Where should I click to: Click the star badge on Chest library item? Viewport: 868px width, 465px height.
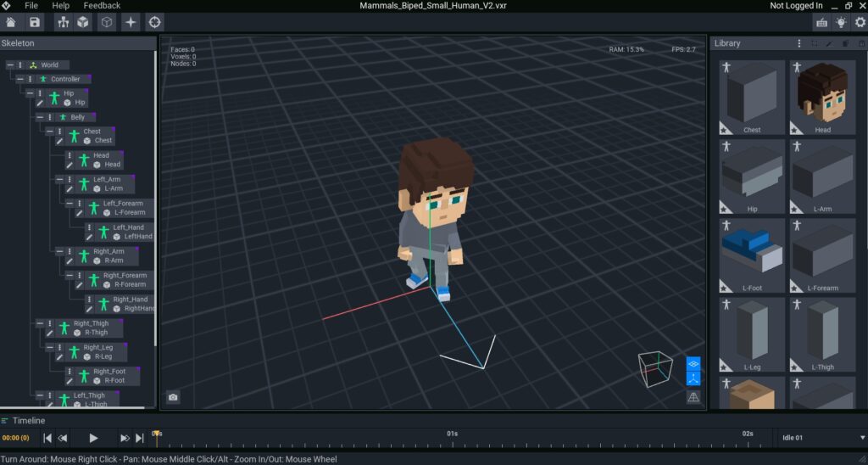point(724,129)
